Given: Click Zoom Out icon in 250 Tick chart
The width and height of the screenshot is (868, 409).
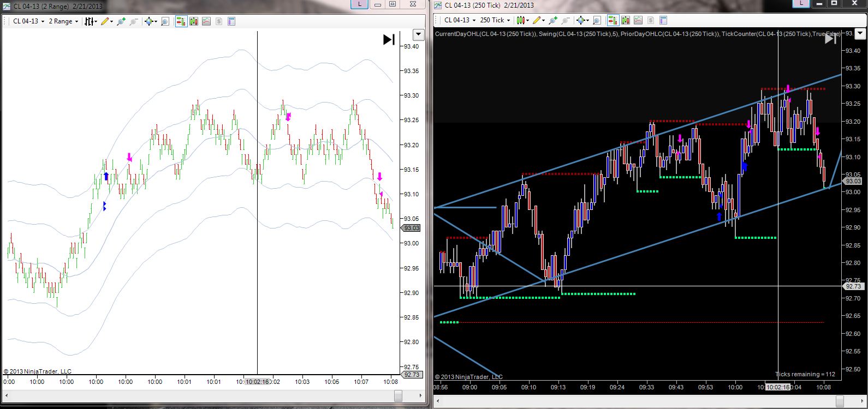Looking at the screenshot, I should pos(565,20).
